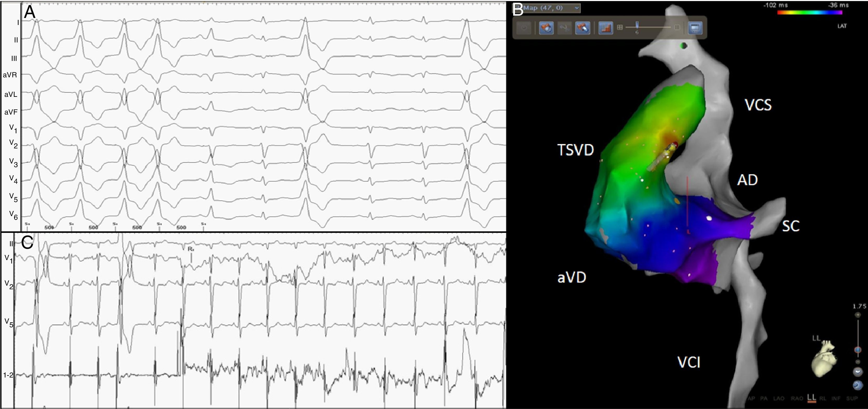Select the SUP projection view
Screen dimensions: 868x409
[x=852, y=399]
